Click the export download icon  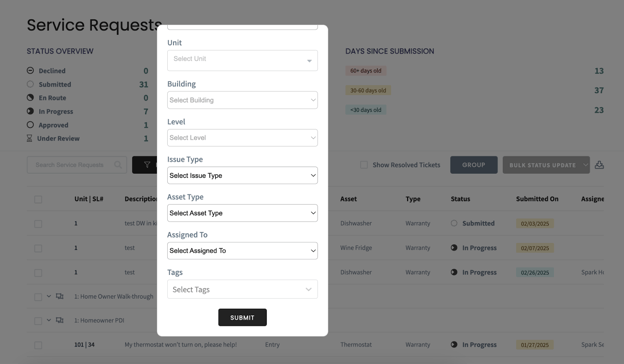point(599,165)
